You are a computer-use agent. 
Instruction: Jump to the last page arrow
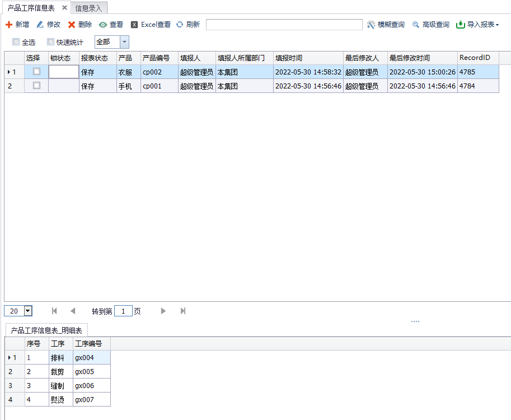pyautogui.click(x=183, y=311)
